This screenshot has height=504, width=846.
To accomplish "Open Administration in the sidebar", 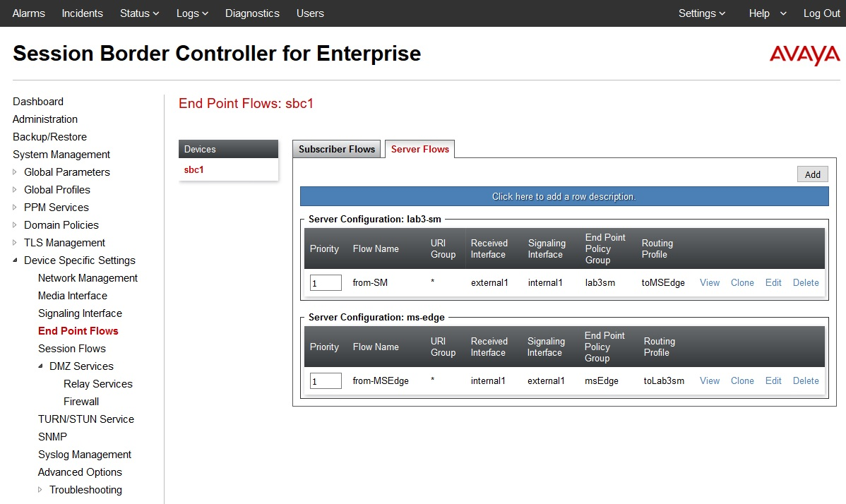I will 44,119.
